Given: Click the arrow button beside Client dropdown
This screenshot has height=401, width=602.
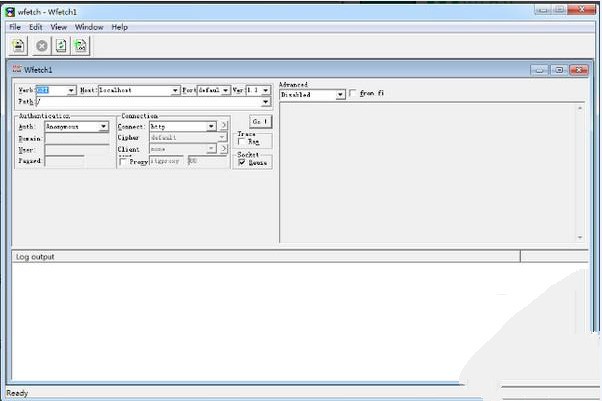Looking at the screenshot, I should click(224, 148).
